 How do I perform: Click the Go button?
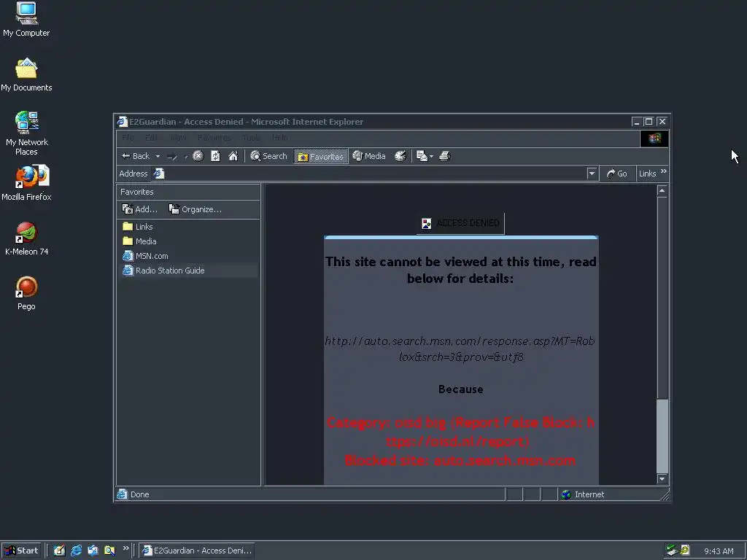(617, 174)
